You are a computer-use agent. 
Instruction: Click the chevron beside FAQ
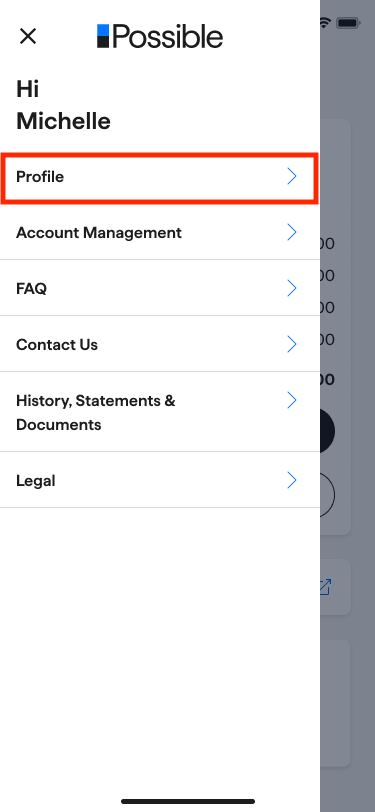292,288
